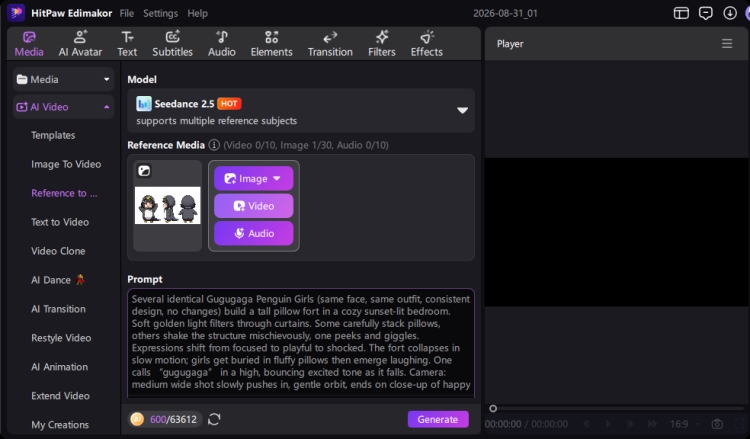Select AI Dance in sidebar
The width and height of the screenshot is (750, 439).
[x=57, y=280]
